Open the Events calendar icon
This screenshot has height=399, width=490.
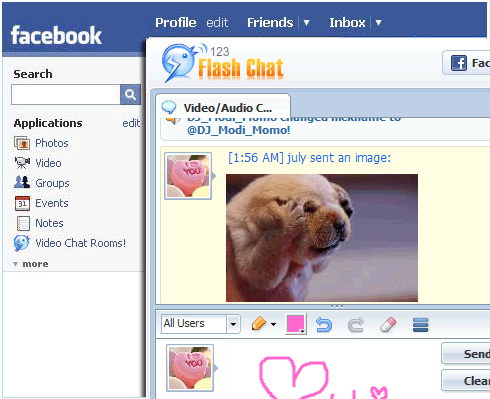click(22, 203)
